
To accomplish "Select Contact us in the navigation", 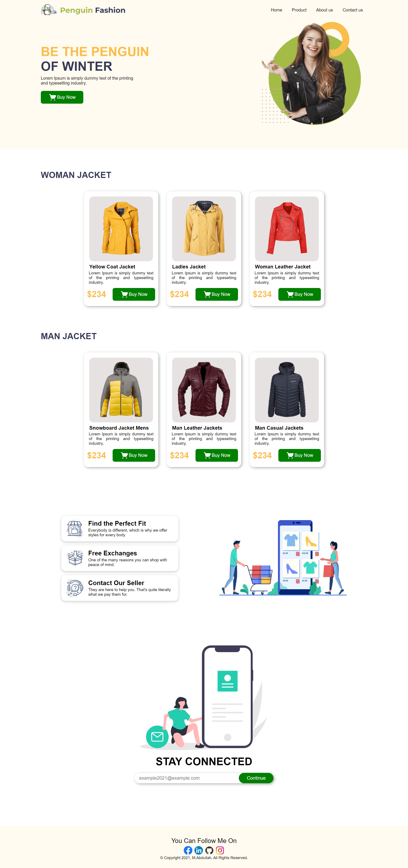I will (x=352, y=10).
